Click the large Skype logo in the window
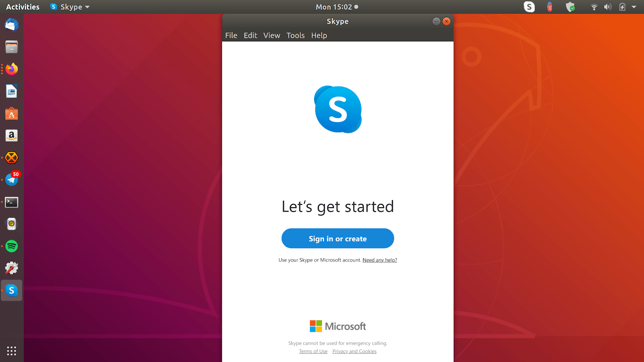644x362 pixels. pos(338,109)
